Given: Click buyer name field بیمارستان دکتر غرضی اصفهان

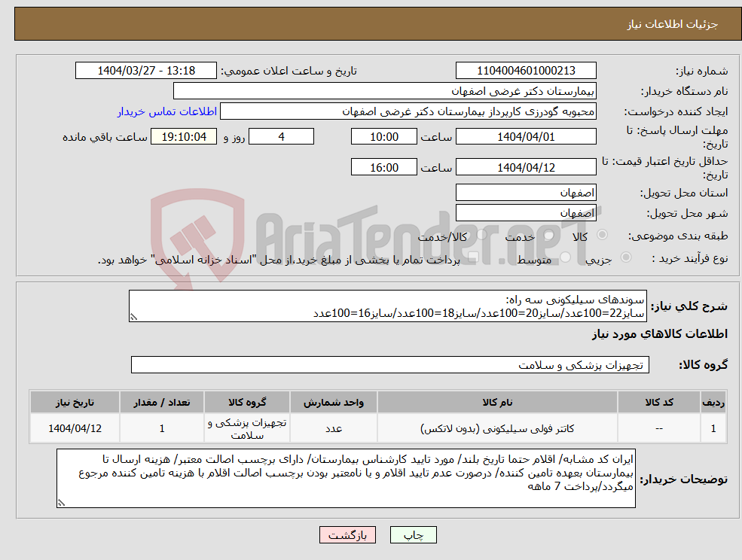Looking at the screenshot, I should (385, 91).
